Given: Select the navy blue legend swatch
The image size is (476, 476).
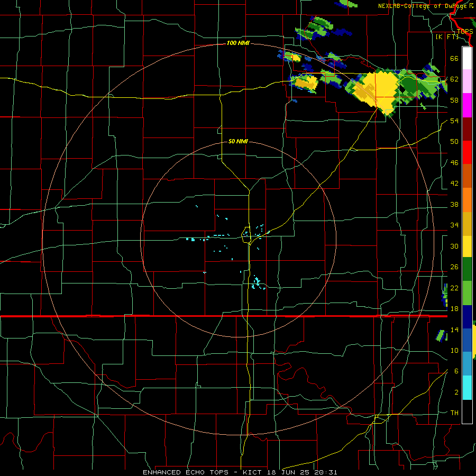Looking at the screenshot, I should (x=467, y=317).
